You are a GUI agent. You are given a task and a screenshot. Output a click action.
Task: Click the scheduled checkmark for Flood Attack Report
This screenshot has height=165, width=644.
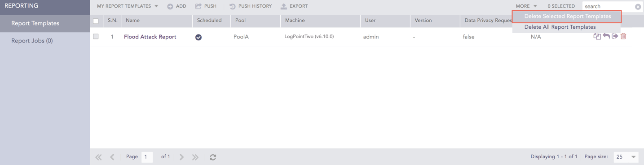coord(198,37)
